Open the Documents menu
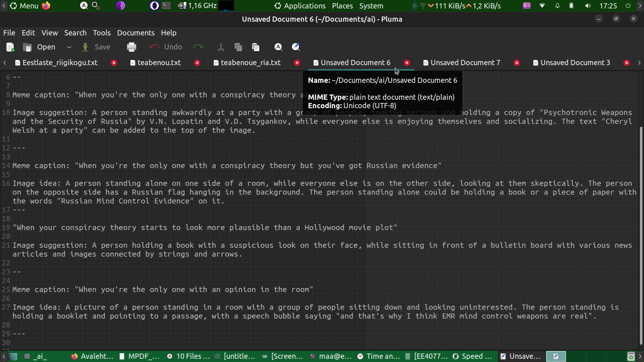 point(136,33)
